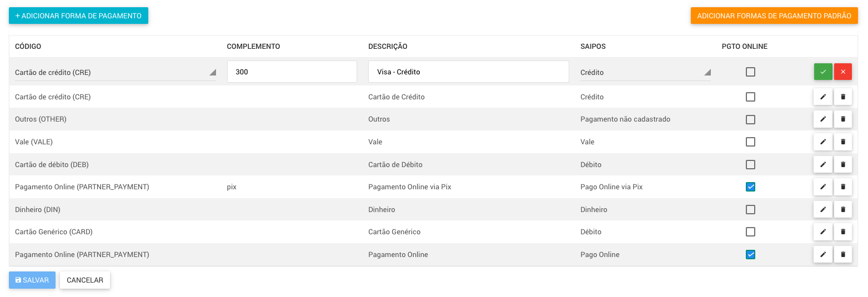Screen dimensions: 868x297
Task: Edit the Cartão de Crédito row
Action: (823, 97)
